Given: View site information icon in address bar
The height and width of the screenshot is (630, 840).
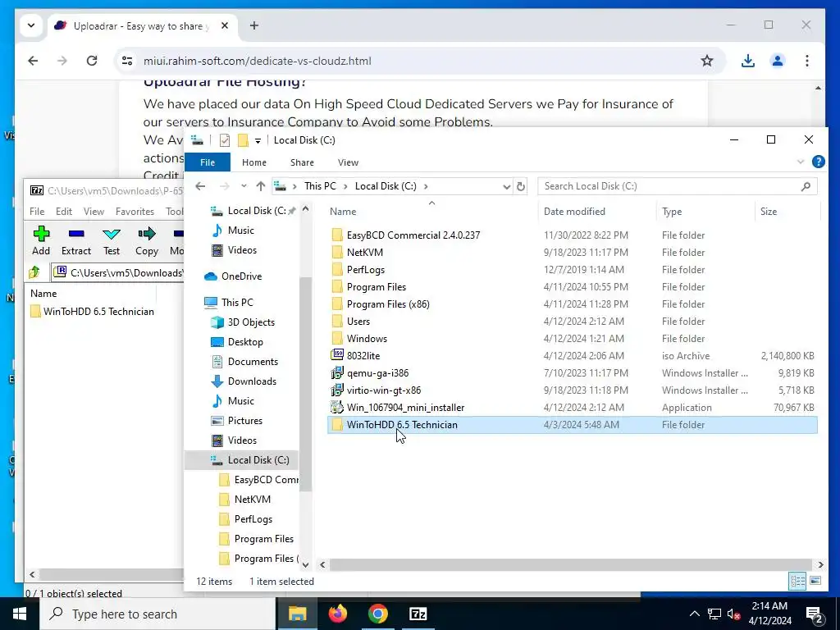Looking at the screenshot, I should 127,61.
